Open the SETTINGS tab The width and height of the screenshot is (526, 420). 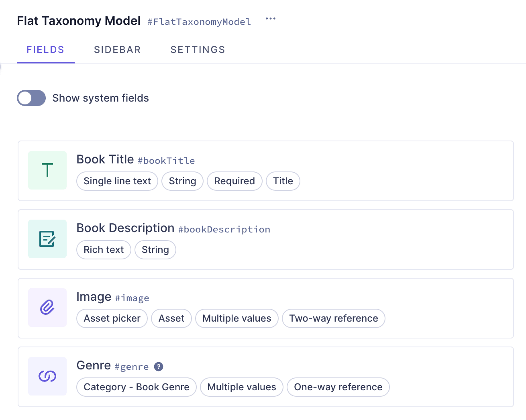pyautogui.click(x=198, y=49)
